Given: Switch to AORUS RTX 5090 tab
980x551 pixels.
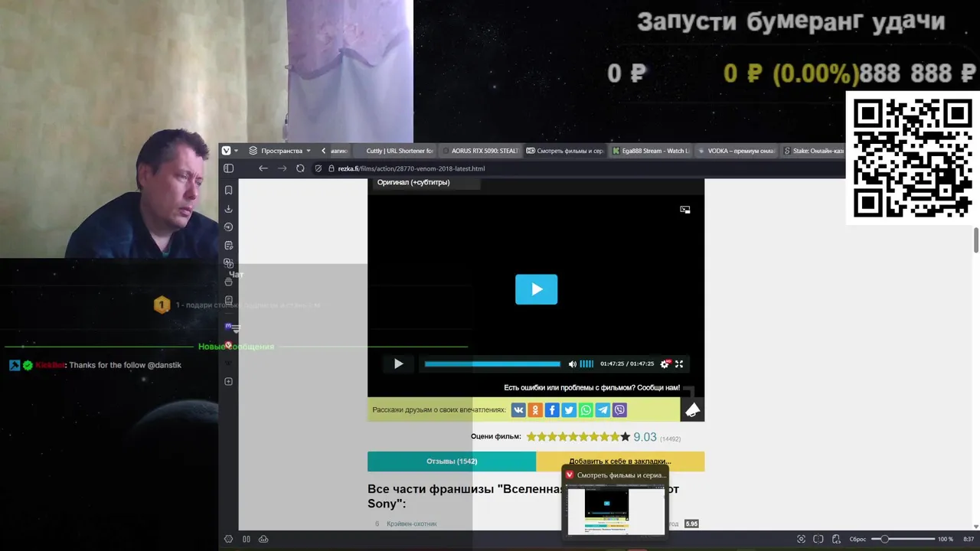Looking at the screenshot, I should [x=482, y=151].
